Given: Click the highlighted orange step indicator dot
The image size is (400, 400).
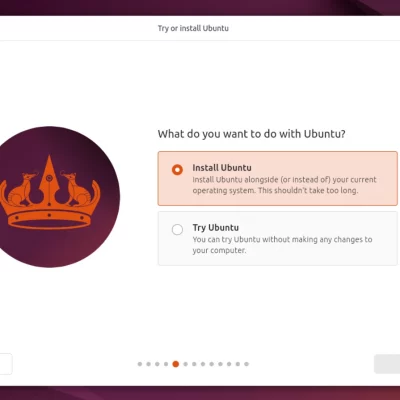Looking at the screenshot, I should tap(176, 364).
